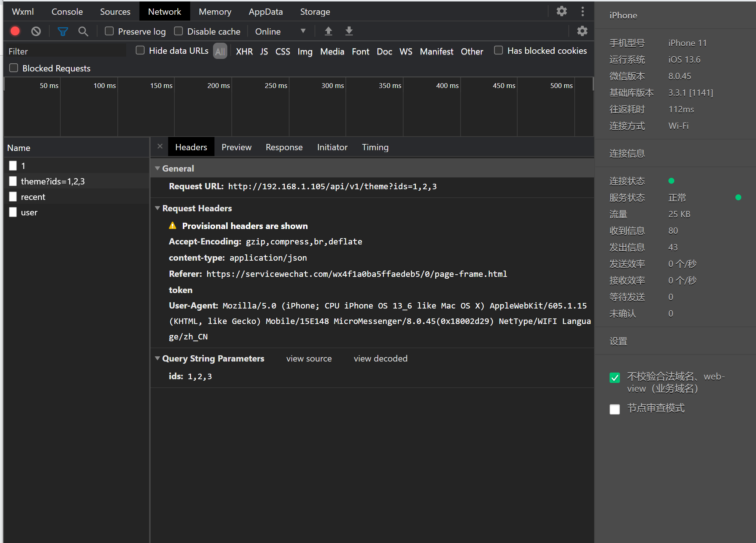The image size is (756, 543).
Task: Click the stop/block requests icon
Action: [x=37, y=31]
